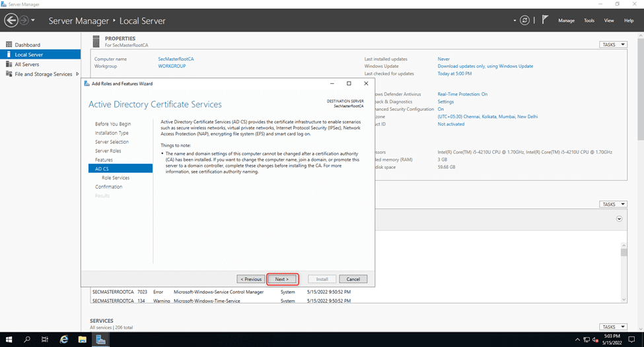Image resolution: width=644 pixels, height=347 pixels.
Task: Open the Services TASKS dropdown
Action: [x=613, y=327]
